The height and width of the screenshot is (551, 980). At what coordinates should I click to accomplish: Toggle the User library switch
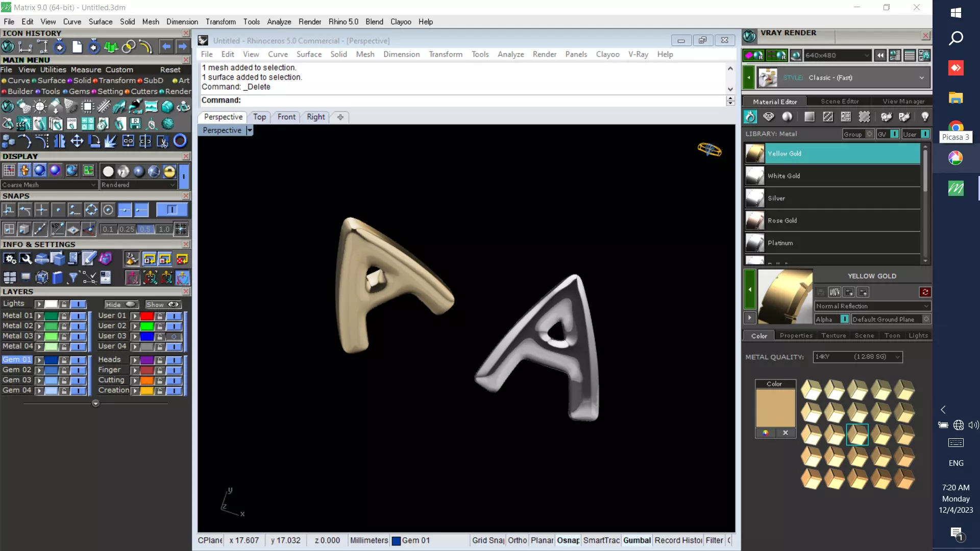coord(925,134)
